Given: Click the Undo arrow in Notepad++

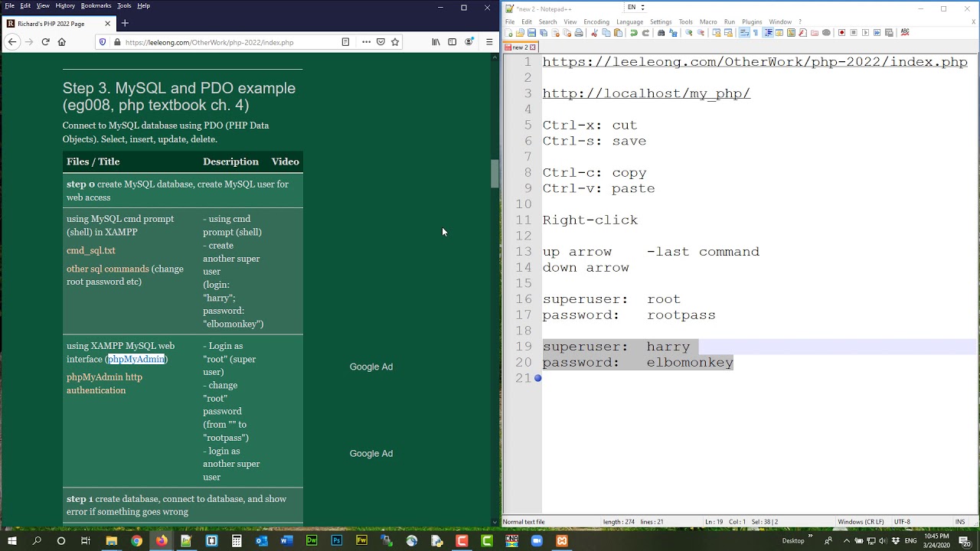Looking at the screenshot, I should (x=633, y=33).
